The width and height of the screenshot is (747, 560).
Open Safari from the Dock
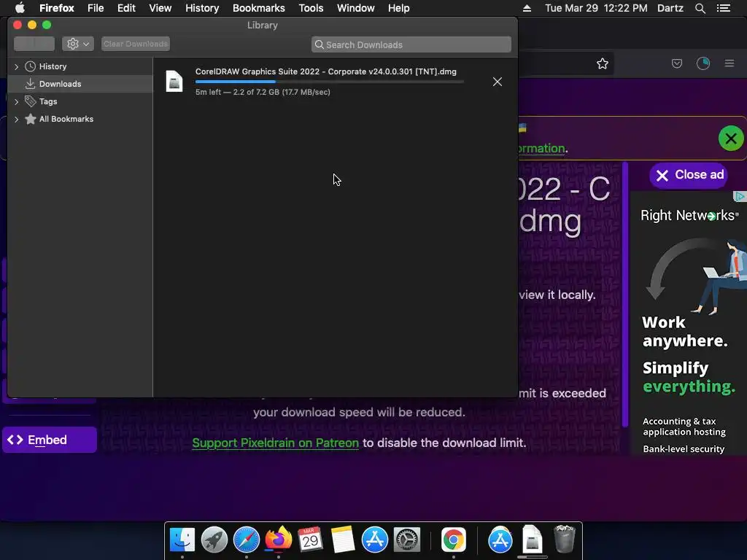click(x=247, y=540)
